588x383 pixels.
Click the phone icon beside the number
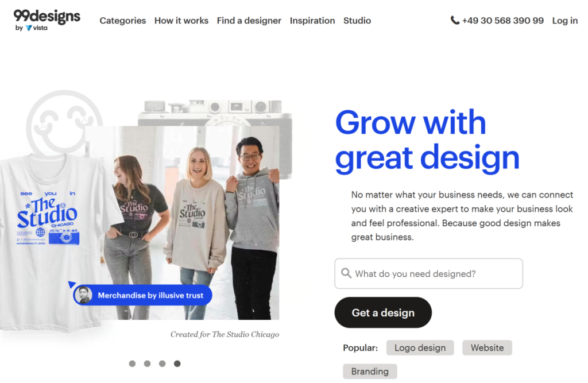point(455,20)
